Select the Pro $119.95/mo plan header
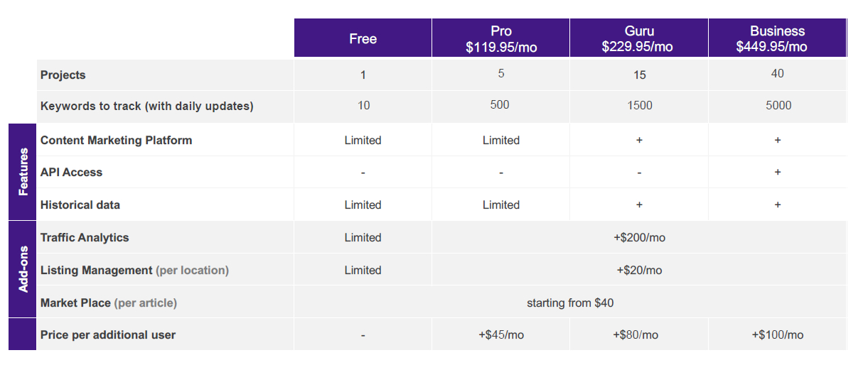 pos(500,39)
